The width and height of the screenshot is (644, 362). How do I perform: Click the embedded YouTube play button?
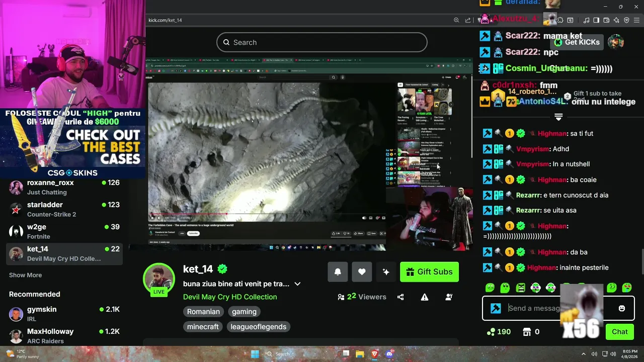point(152,218)
